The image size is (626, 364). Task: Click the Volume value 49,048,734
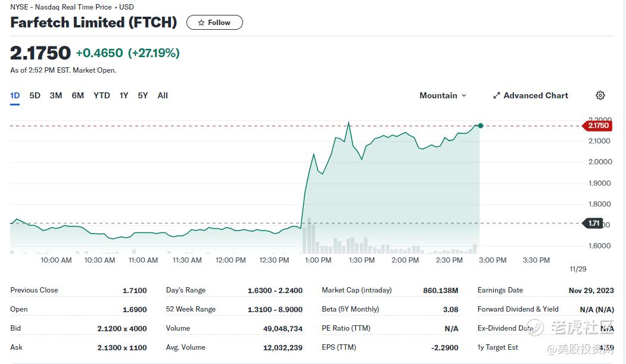coord(283,328)
